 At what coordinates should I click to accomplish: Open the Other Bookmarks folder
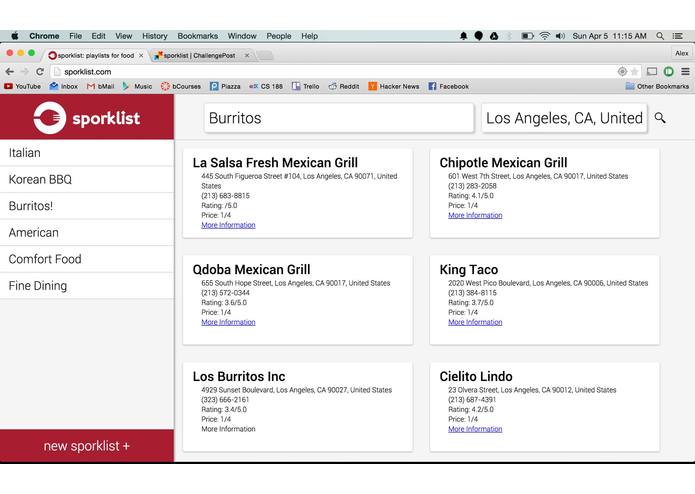pyautogui.click(x=657, y=86)
